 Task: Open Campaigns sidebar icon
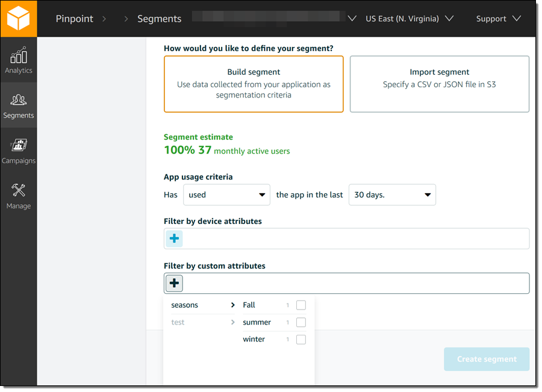[19, 146]
